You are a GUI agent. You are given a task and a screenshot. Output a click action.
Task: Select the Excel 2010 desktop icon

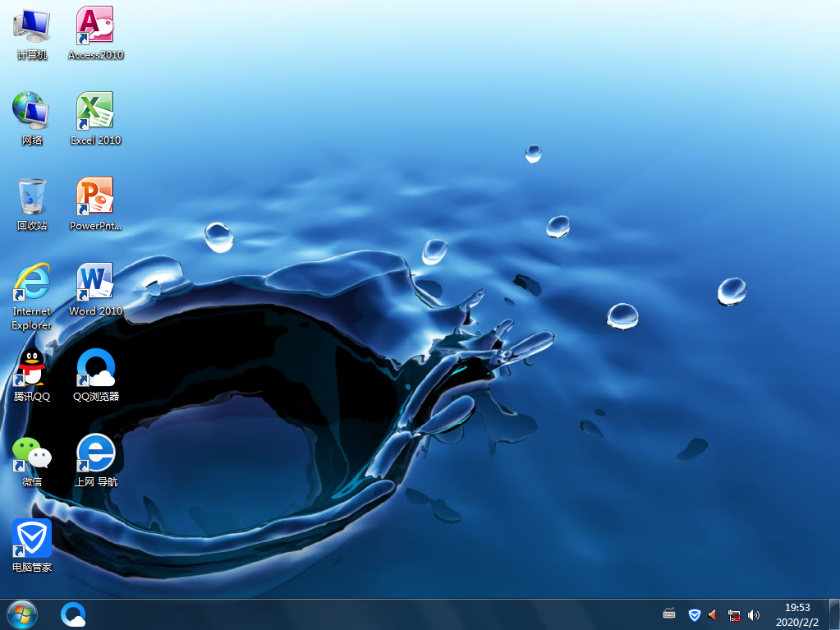point(95,111)
